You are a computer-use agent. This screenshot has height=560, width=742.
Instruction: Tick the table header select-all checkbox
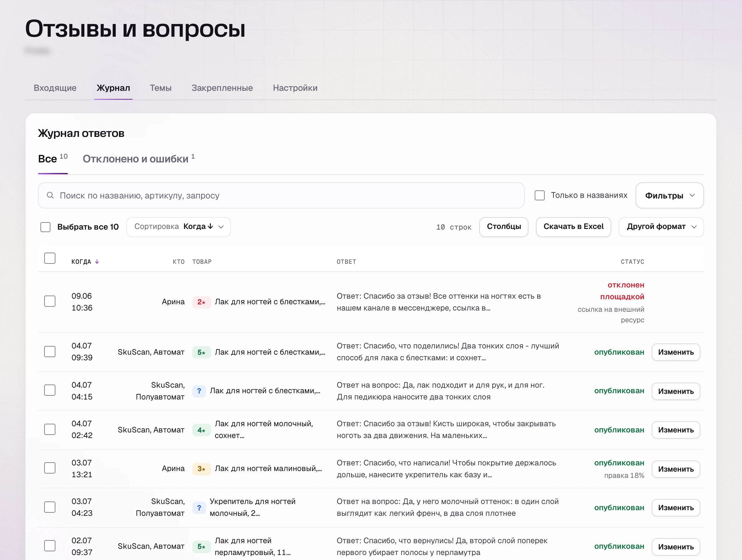50,258
